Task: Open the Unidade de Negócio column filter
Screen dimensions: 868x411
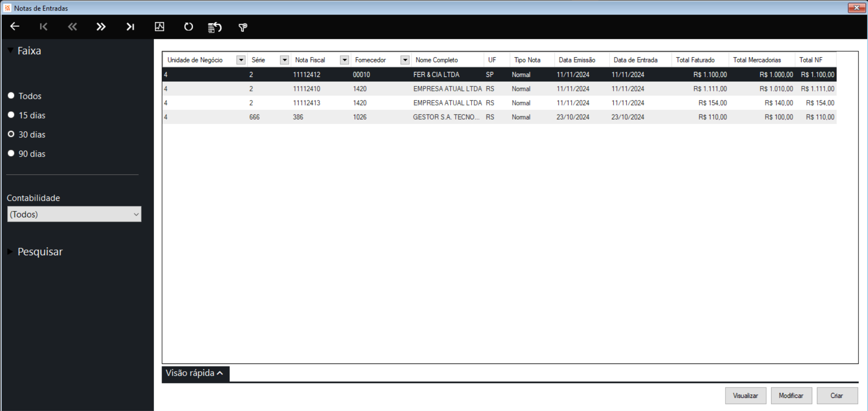Action: [x=241, y=60]
